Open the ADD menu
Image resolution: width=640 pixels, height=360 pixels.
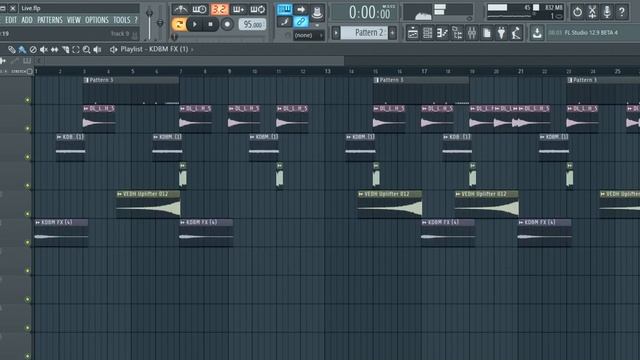[x=27, y=20]
